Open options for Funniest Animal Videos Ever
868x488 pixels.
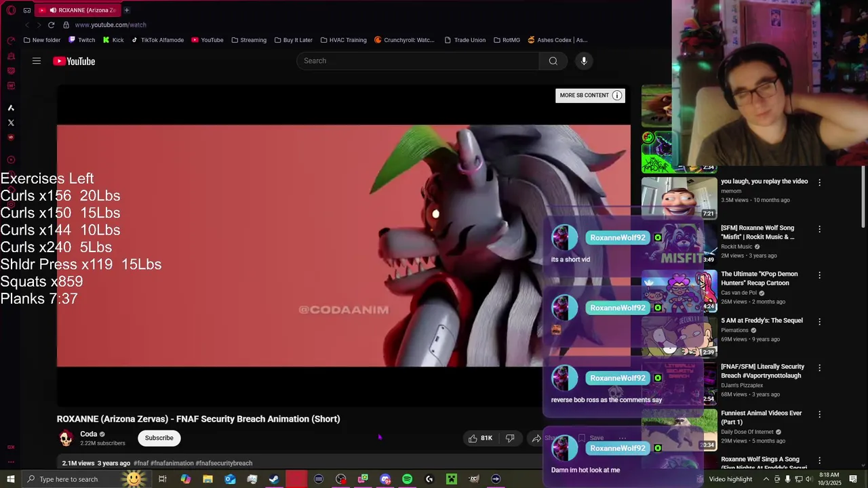(x=819, y=414)
